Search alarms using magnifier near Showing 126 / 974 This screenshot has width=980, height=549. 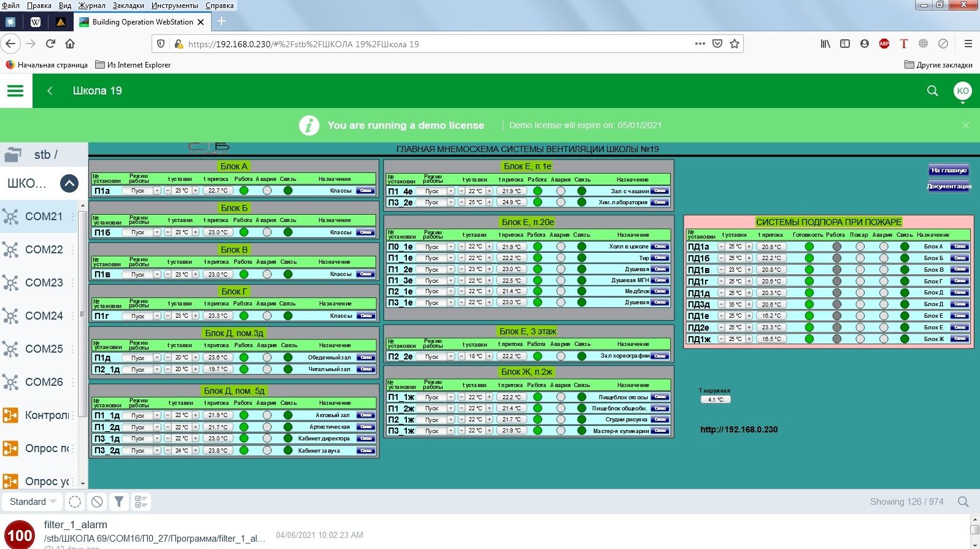pos(963,502)
